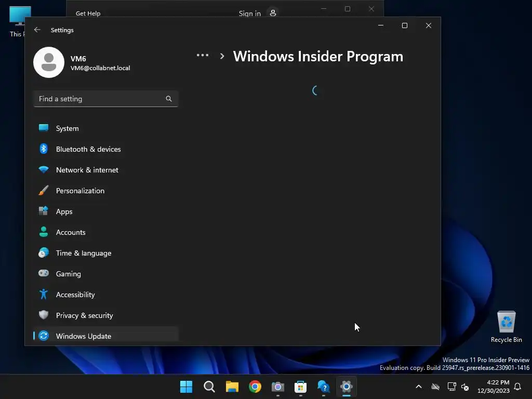Open the Gaming settings section
The image size is (532, 399).
click(106, 274)
